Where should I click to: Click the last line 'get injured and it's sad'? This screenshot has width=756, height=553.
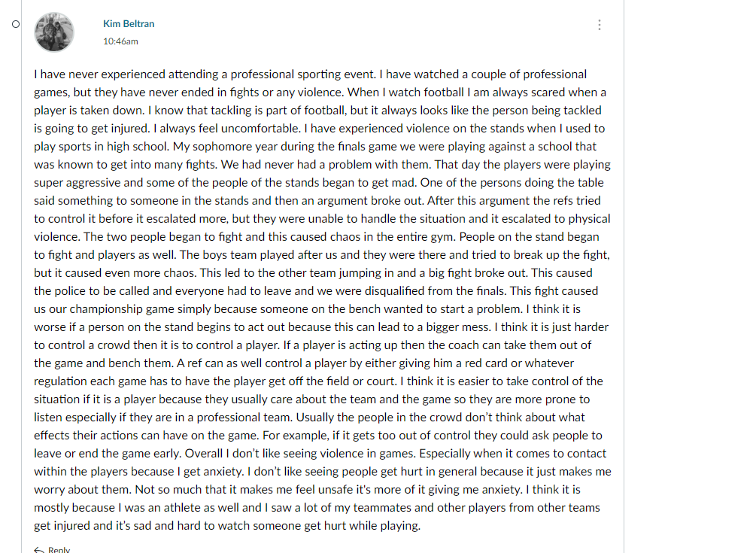click(x=227, y=526)
